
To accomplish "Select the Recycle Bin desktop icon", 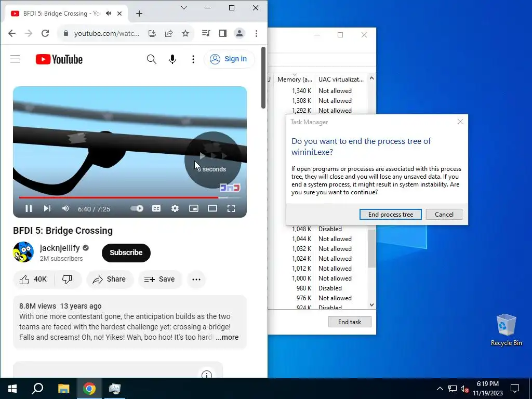I will (x=506, y=330).
